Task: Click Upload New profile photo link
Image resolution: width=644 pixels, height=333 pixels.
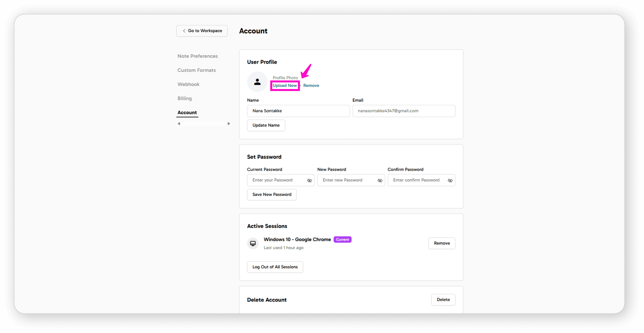Action: pyautogui.click(x=284, y=86)
